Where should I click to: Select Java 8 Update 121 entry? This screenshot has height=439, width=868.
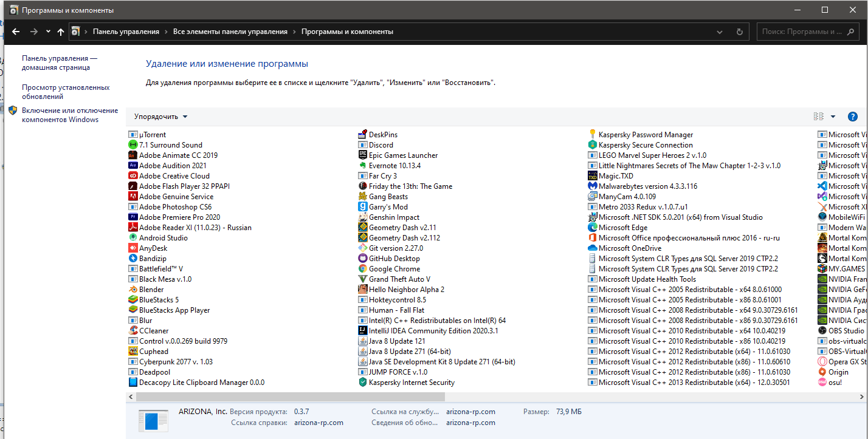click(x=392, y=341)
